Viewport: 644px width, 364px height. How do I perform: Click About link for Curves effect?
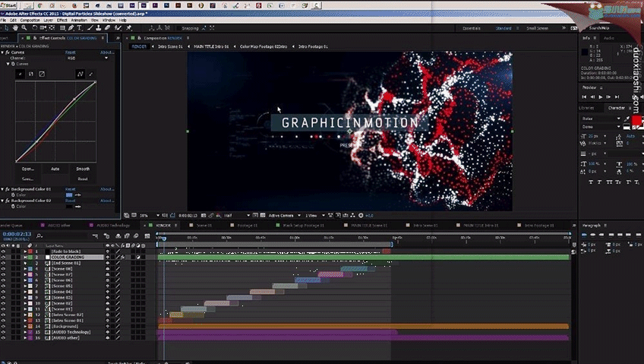point(107,52)
